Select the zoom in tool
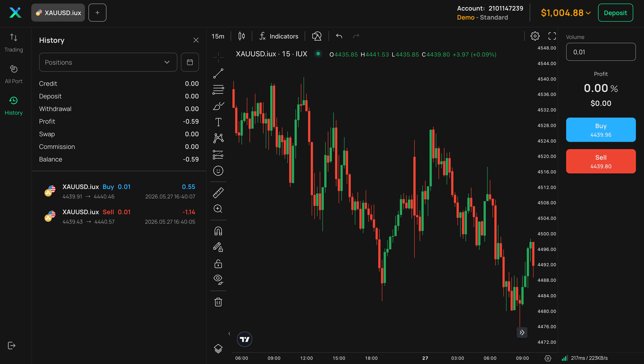Screen dimensions: 644x364 point(218,209)
